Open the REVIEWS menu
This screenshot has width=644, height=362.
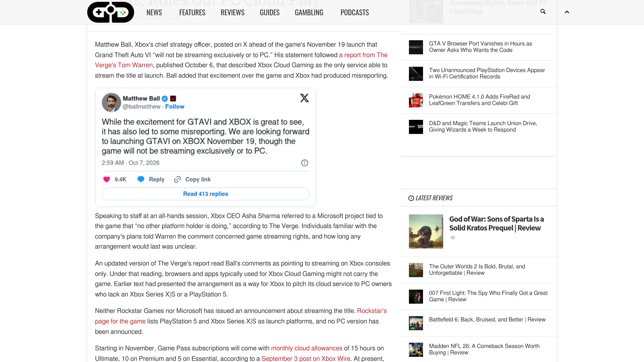tap(232, 12)
